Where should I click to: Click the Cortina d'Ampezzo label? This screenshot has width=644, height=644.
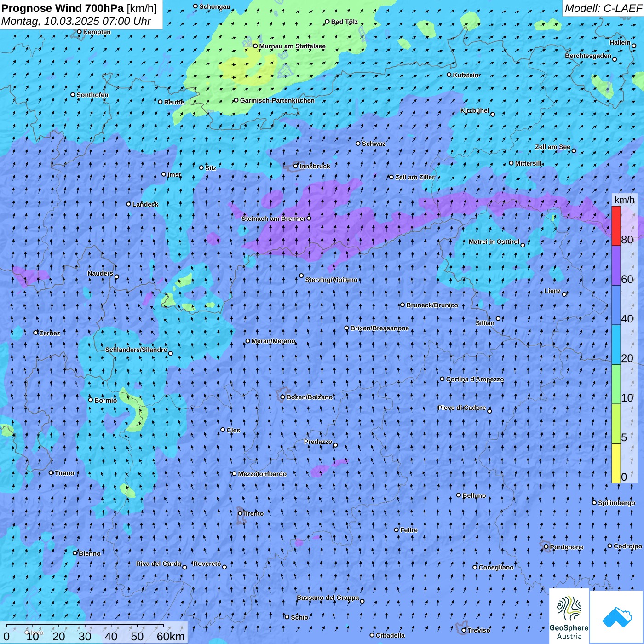[x=475, y=379]
